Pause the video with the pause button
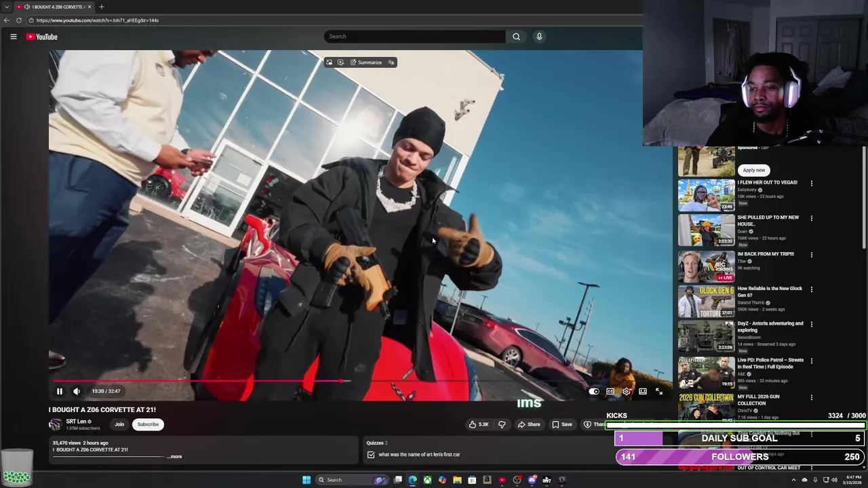Image resolution: width=868 pixels, height=488 pixels. (x=60, y=391)
